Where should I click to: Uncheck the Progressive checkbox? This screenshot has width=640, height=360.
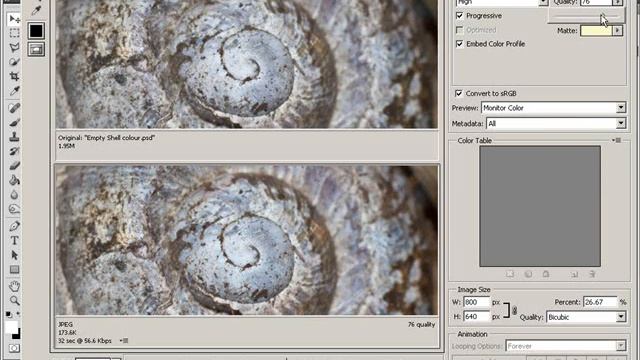point(460,16)
